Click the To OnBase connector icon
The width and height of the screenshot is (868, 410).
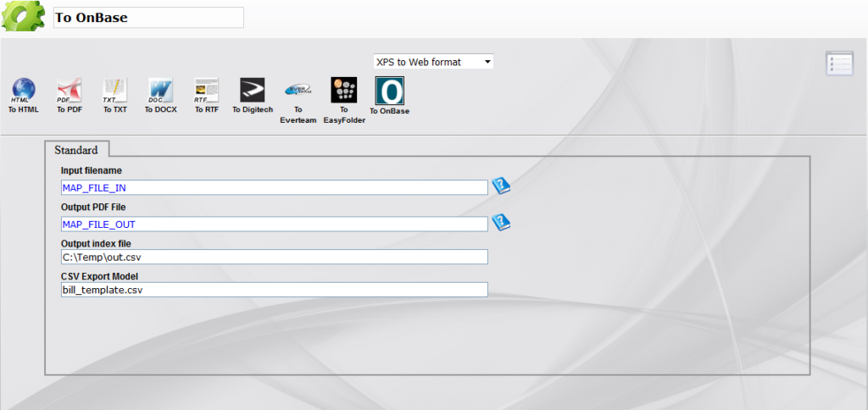point(389,91)
